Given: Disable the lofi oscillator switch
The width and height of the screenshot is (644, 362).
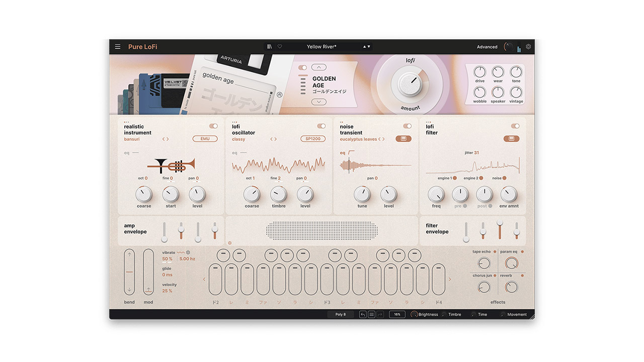Looking at the screenshot, I should click(321, 126).
